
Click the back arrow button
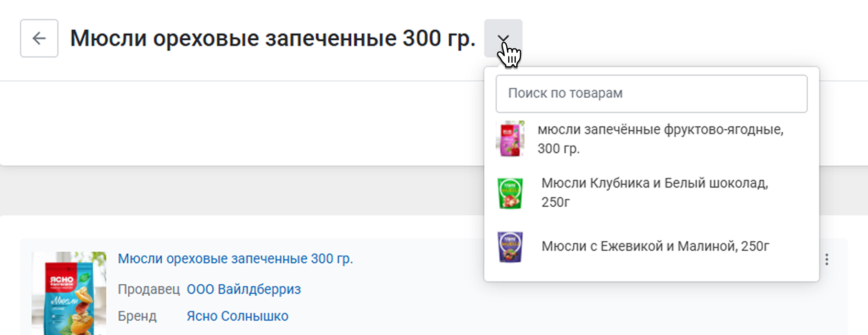(39, 38)
